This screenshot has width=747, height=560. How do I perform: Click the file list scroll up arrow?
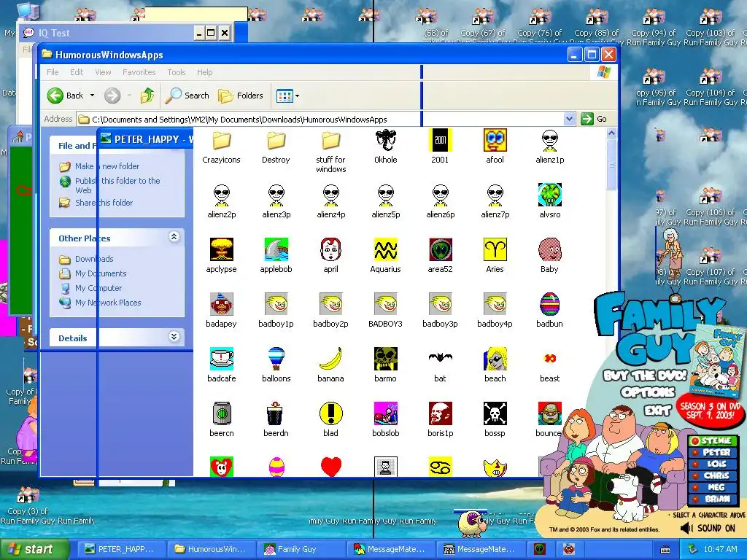(612, 134)
